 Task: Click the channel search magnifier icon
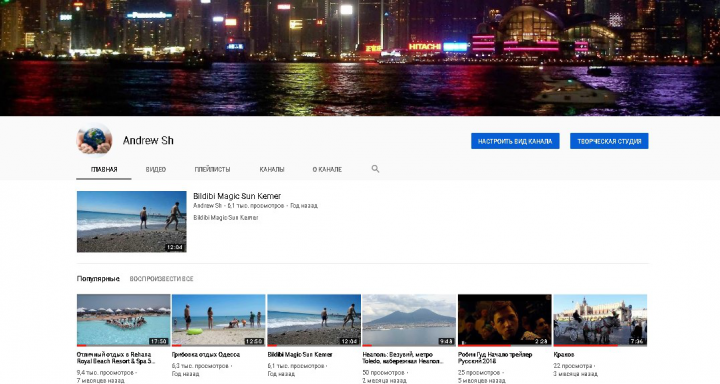click(x=375, y=169)
